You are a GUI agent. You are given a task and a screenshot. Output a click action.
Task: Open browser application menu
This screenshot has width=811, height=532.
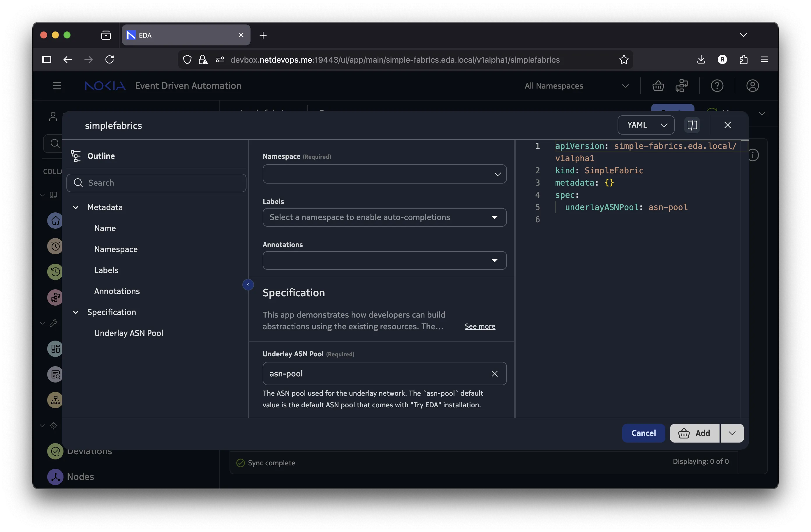coord(764,60)
